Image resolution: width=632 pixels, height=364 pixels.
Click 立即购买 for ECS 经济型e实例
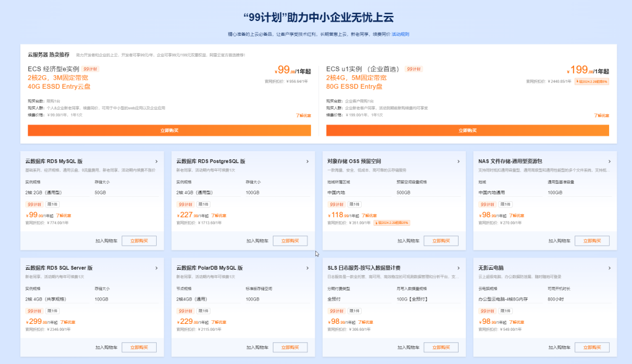click(x=169, y=130)
